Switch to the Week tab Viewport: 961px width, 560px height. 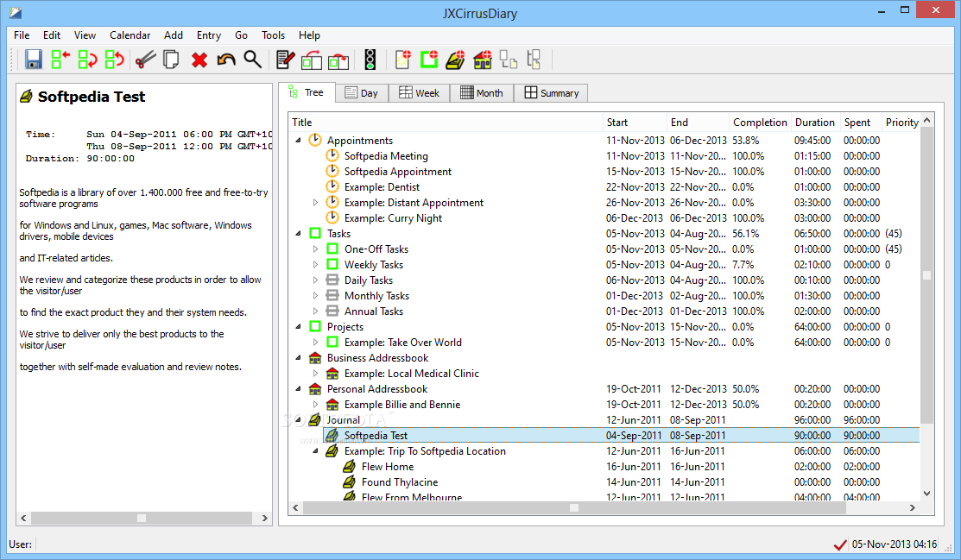(x=420, y=92)
